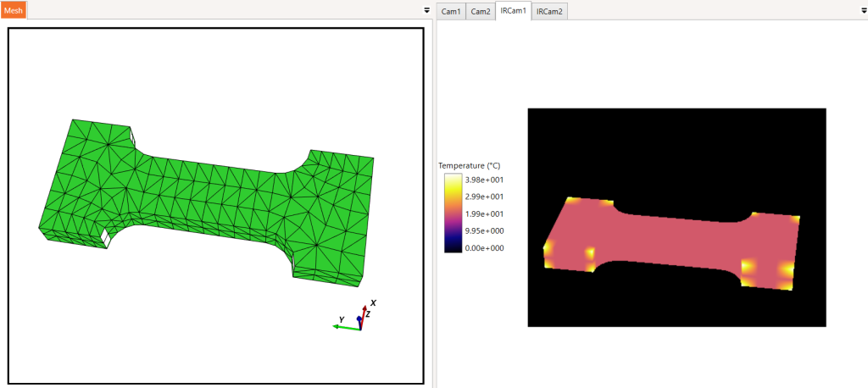Click the temperature color scale bar
Viewport: 868px width, 388px height.
(x=454, y=213)
